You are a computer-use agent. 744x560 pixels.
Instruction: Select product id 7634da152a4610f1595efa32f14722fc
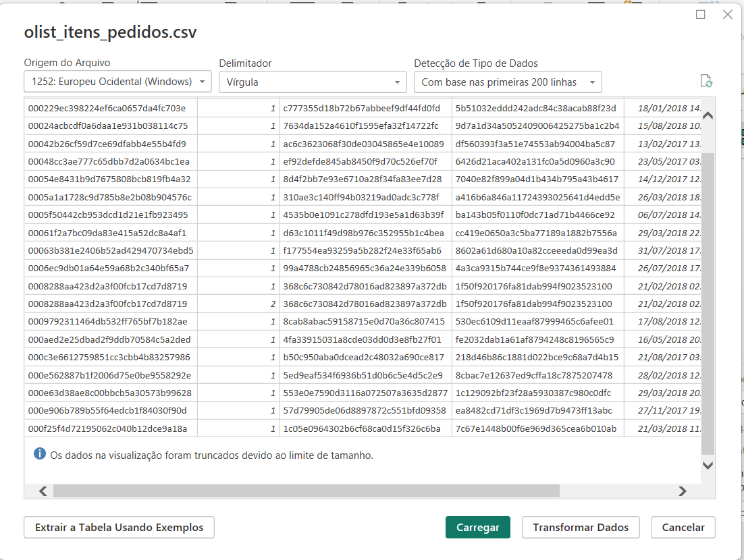pyautogui.click(x=365, y=125)
